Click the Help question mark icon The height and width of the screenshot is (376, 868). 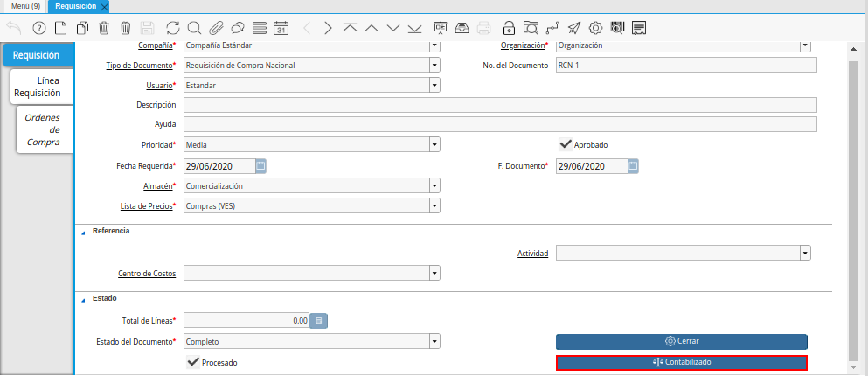point(38,28)
